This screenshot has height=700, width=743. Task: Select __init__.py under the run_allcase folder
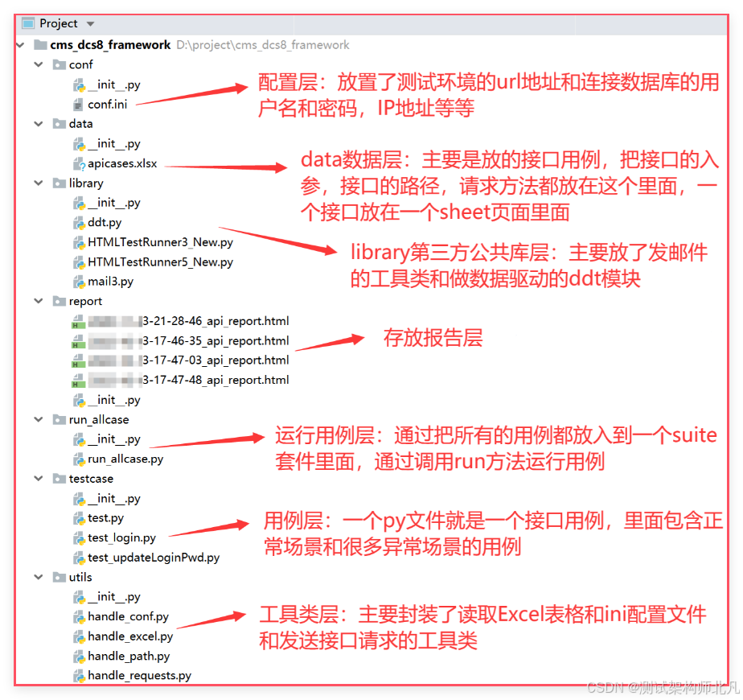114,439
